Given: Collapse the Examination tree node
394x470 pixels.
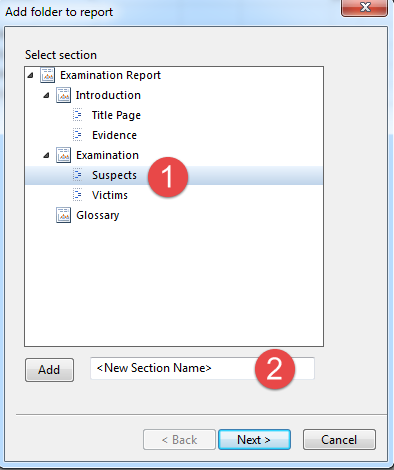Looking at the screenshot, I should tap(46, 155).
